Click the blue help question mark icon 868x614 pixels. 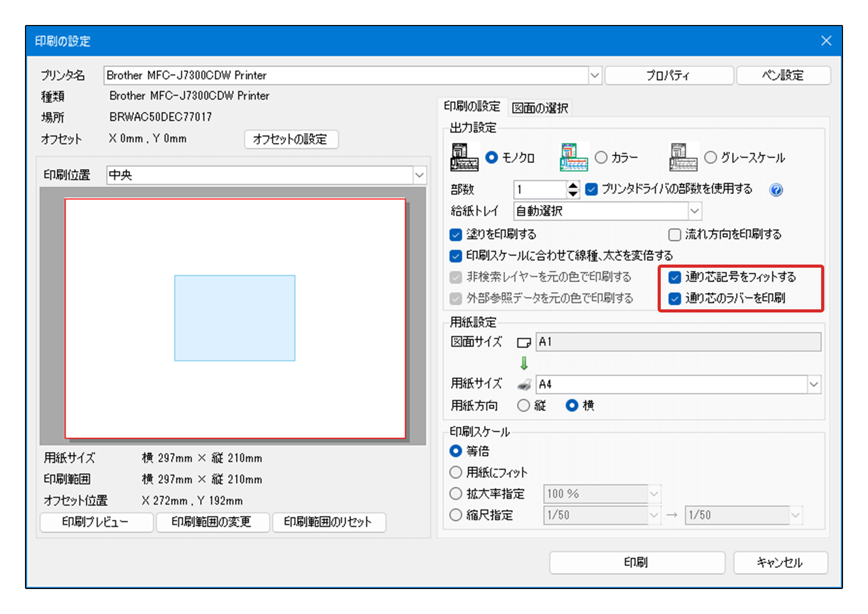[775, 190]
